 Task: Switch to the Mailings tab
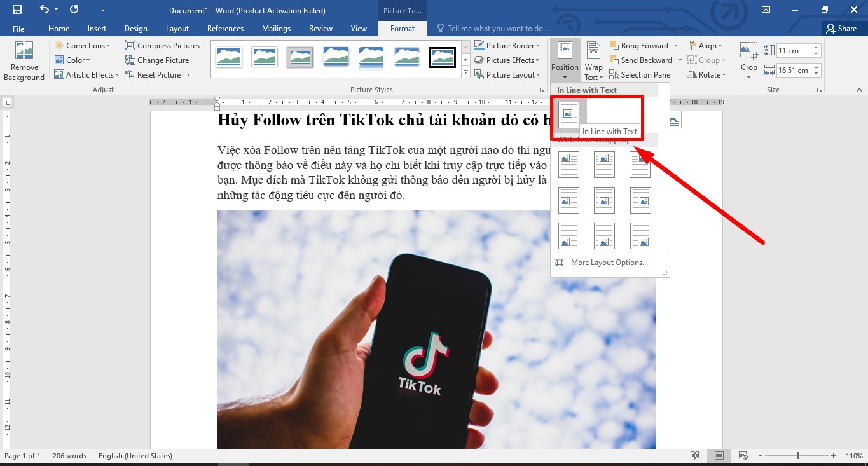coord(276,29)
